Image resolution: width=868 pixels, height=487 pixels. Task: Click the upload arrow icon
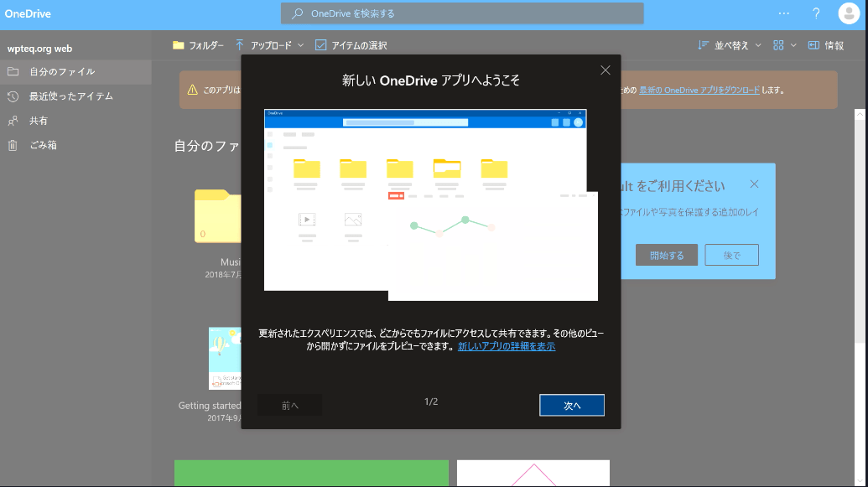pos(240,44)
